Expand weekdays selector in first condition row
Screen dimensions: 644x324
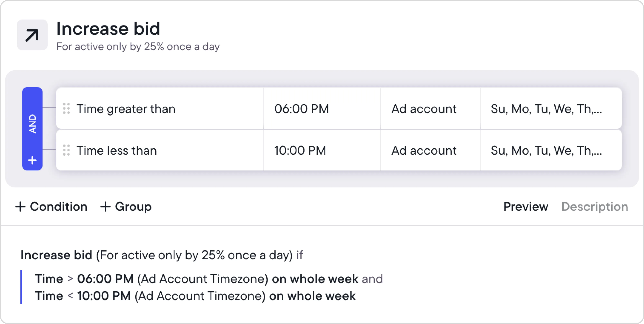click(546, 109)
